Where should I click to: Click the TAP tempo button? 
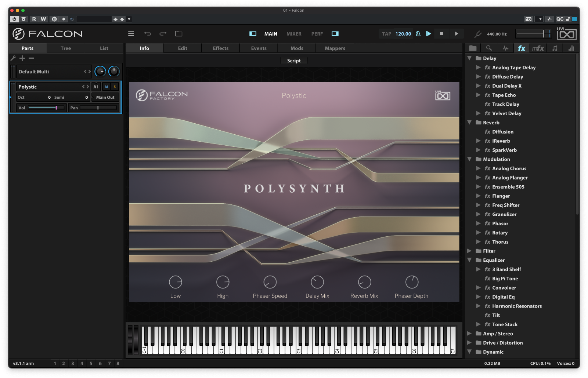[386, 34]
